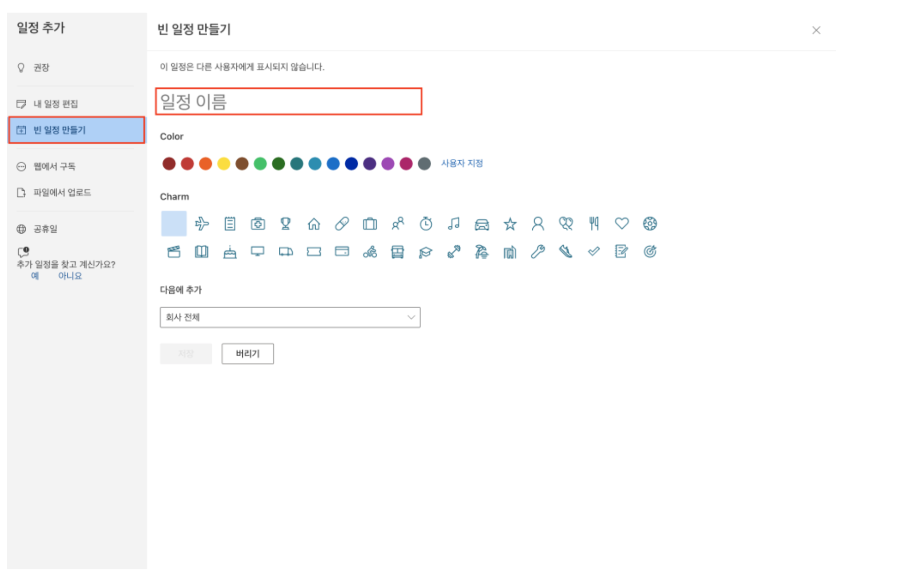
Task: Select the beach umbrella charm
Action: click(x=482, y=252)
